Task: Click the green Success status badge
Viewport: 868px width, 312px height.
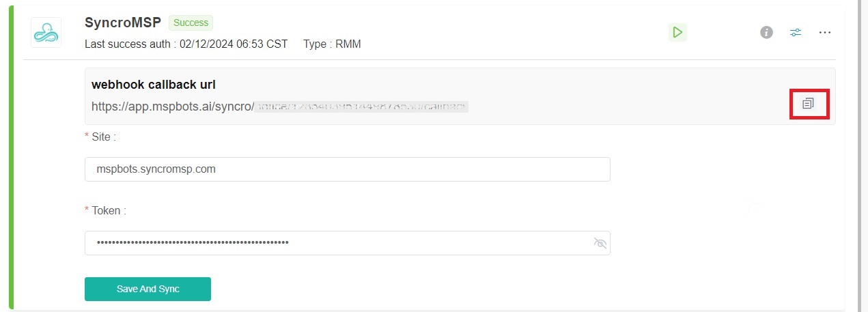Action: (191, 23)
